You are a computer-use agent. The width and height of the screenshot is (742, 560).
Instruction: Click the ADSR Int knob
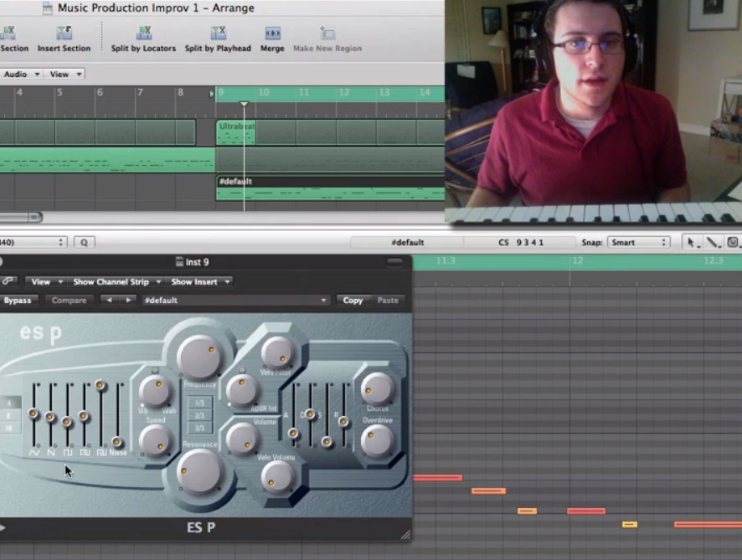pos(242,389)
